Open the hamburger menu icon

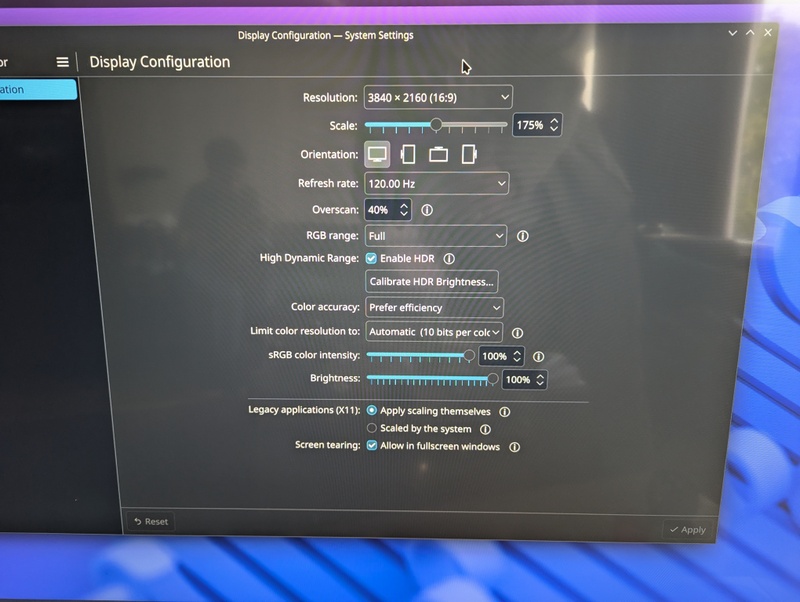point(62,62)
